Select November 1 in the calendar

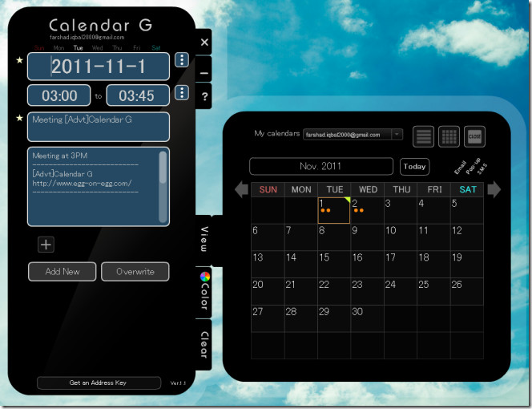(x=334, y=210)
